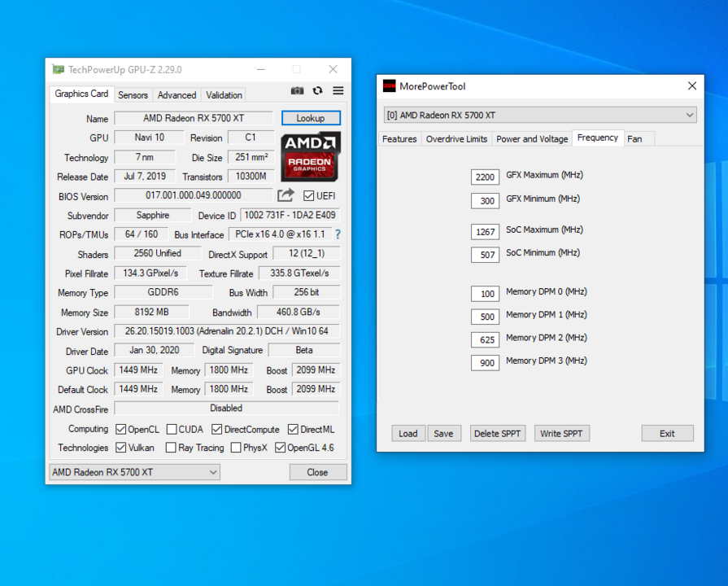Switch to the Features tab in MorePowerTool
Viewport: 728px width, 586px height.
399,139
